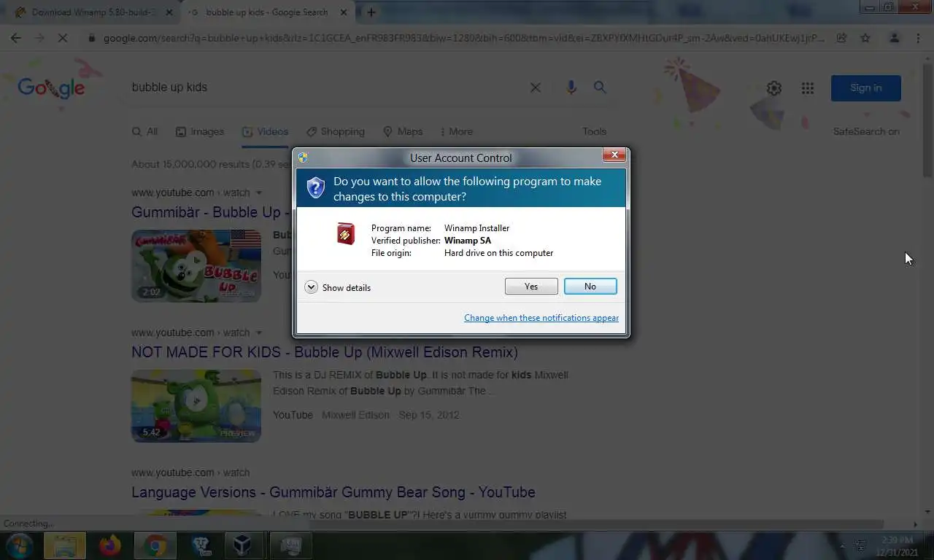Viewport: 934px width, 560px height.
Task: Expand the dropdown arrow next to first youtube.com result
Action: tap(258, 193)
